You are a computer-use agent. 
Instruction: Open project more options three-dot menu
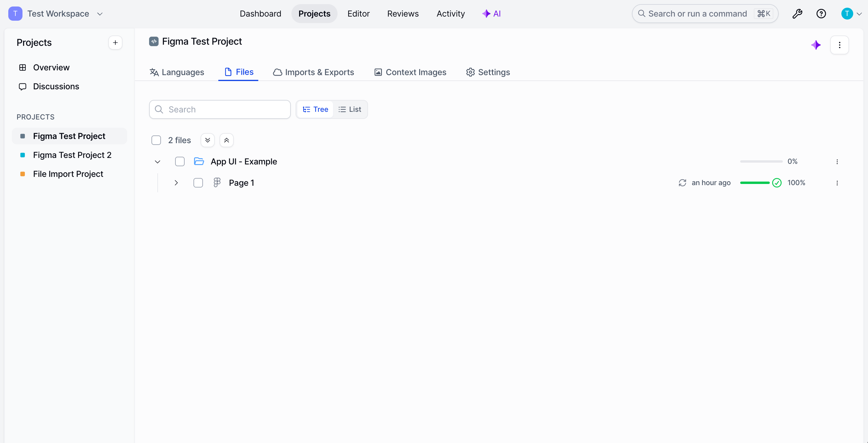pos(840,45)
